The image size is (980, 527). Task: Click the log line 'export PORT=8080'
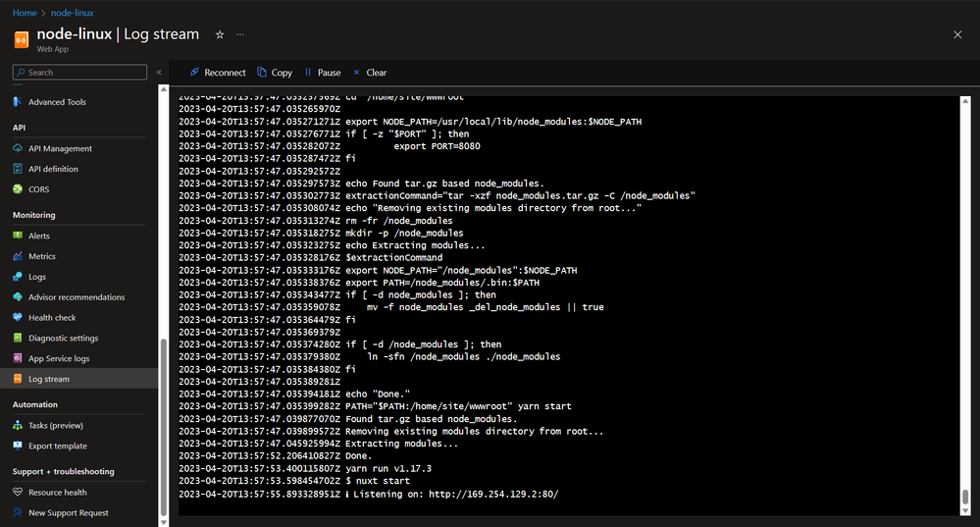pos(330,145)
